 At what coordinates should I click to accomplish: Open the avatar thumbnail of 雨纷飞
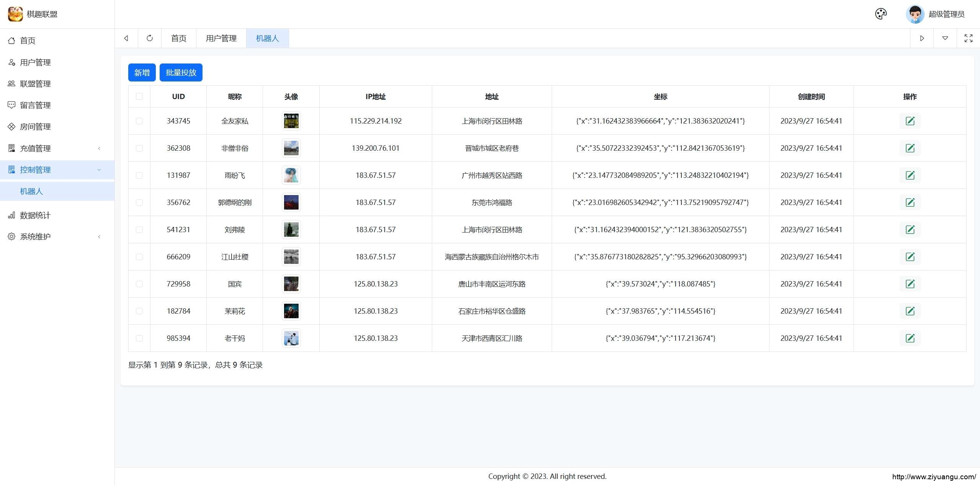291,176
